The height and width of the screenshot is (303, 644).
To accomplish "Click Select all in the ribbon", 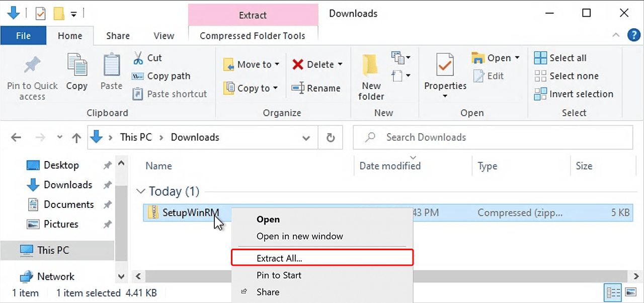I will (x=560, y=58).
